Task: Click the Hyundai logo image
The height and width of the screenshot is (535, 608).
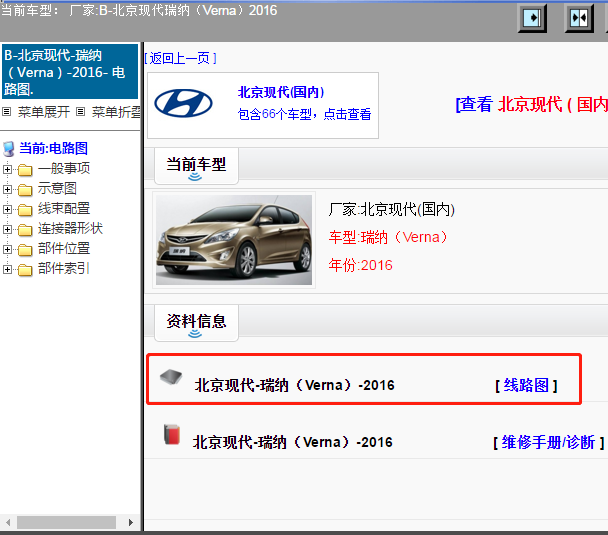Action: pyautogui.click(x=183, y=104)
